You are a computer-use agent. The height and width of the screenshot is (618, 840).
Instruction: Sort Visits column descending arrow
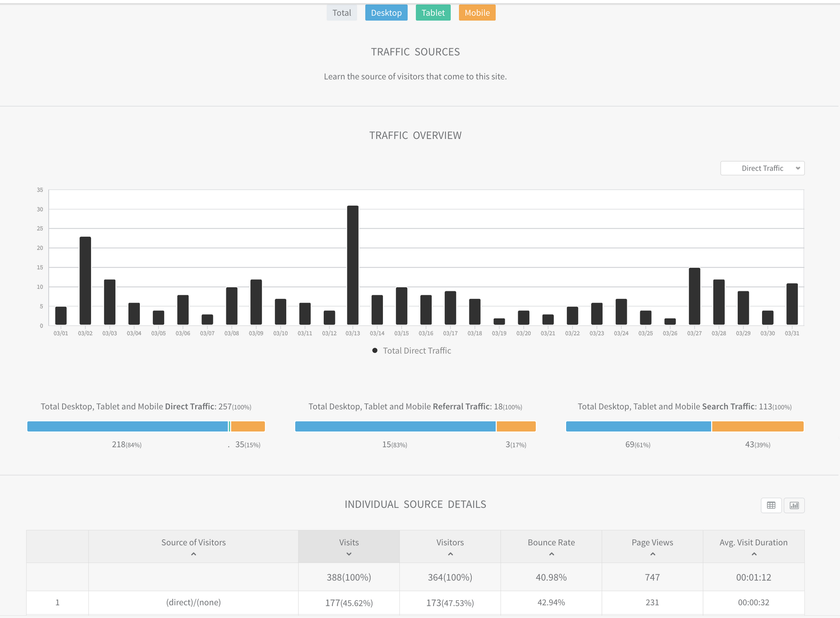(x=349, y=554)
